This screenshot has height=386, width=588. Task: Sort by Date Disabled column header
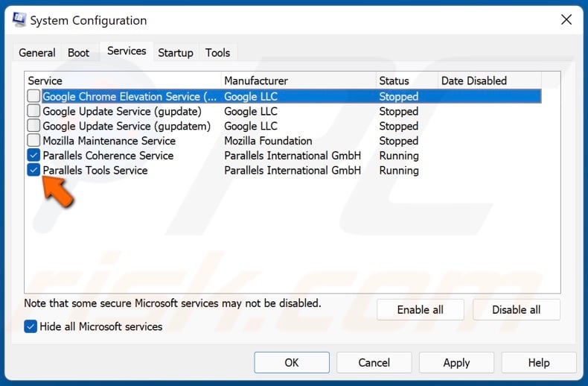(489, 80)
